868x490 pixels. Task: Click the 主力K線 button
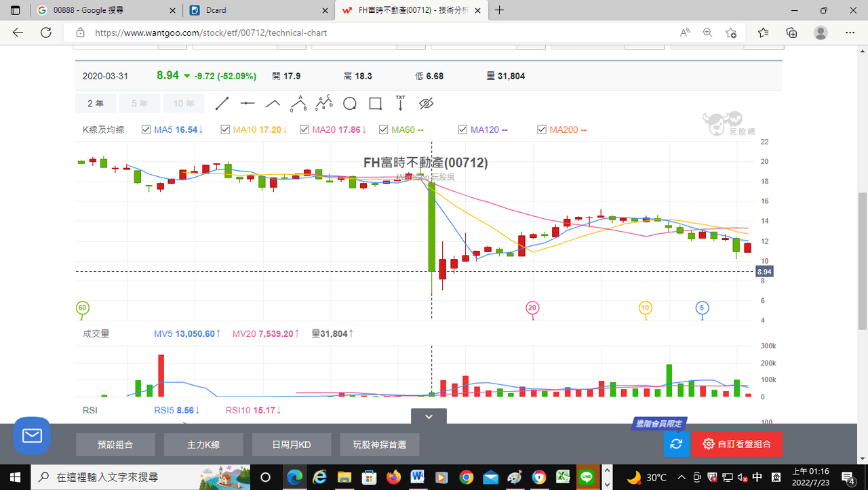pos(203,445)
